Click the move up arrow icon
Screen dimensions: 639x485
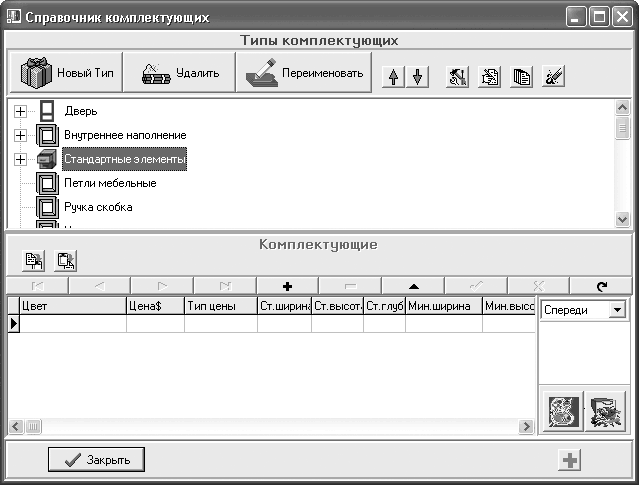393,77
